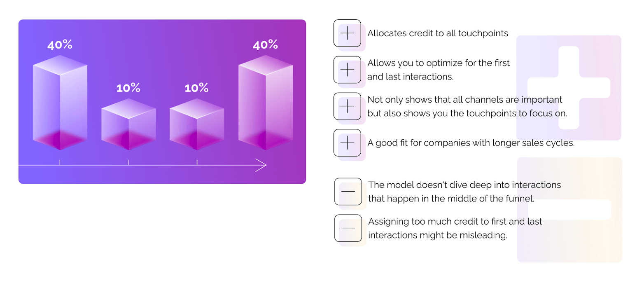Click the minus icon beside "Assigning too much credit"
This screenshot has height=281, width=644.
click(x=348, y=228)
